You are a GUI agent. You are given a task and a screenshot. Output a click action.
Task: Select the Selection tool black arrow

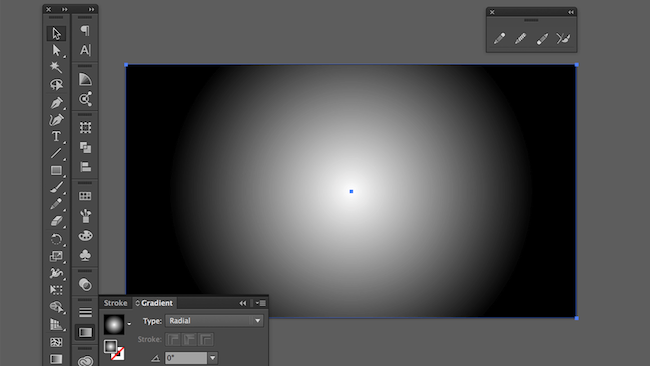pyautogui.click(x=56, y=33)
